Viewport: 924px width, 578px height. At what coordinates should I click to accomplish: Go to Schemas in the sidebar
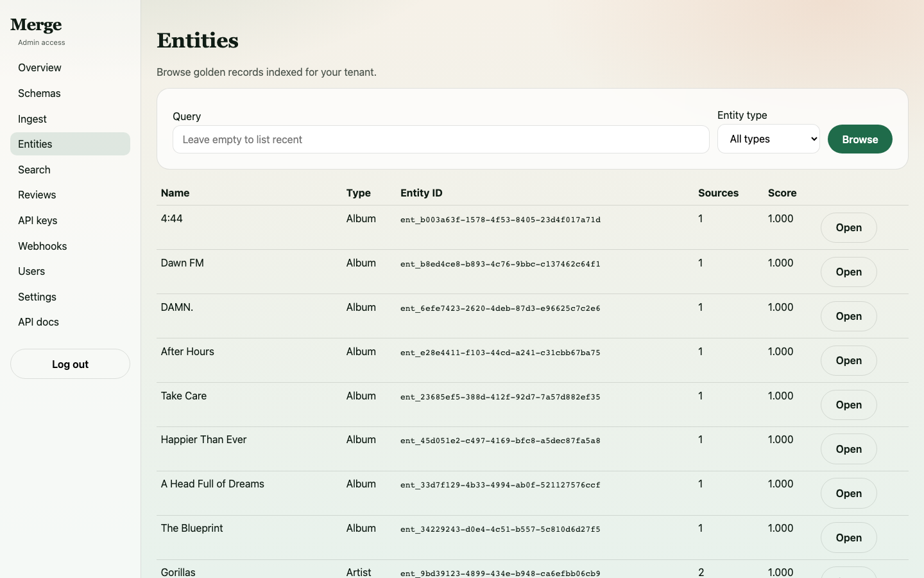70,93
